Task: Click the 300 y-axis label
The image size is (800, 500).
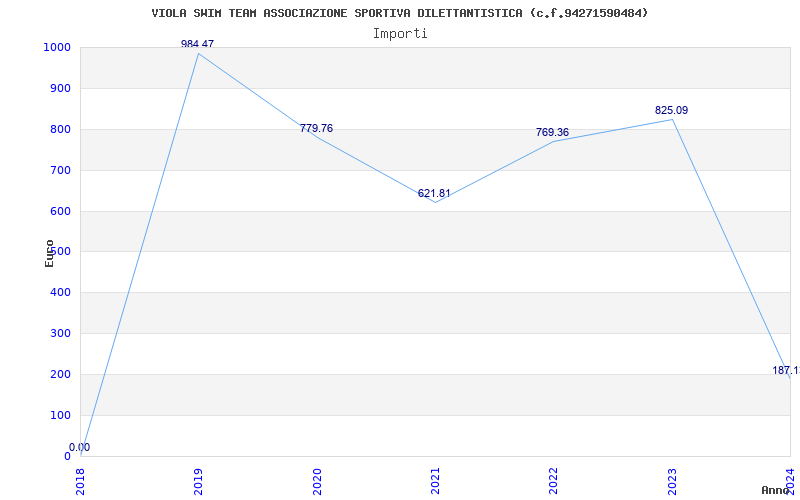Action: coord(60,334)
